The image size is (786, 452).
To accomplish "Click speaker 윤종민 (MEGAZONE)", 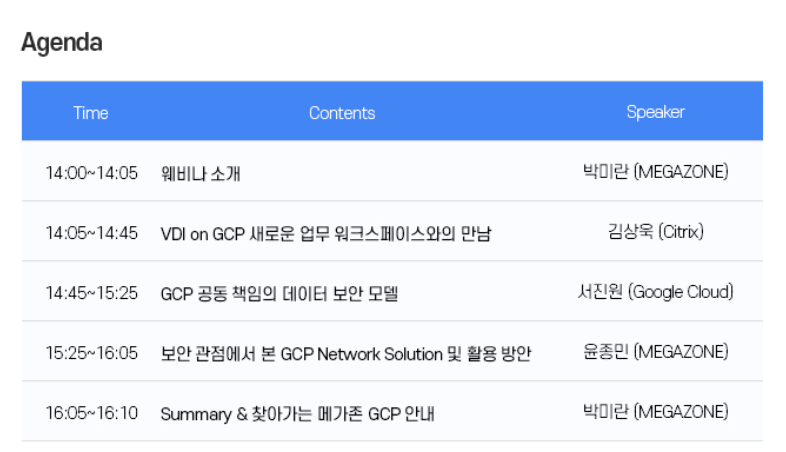I will click(655, 352).
